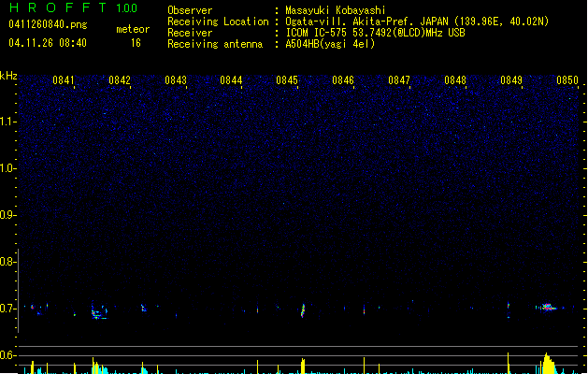The width and height of the screenshot is (588, 374).
Task: Click the bright meteor echo near 0850
Action: (x=548, y=308)
